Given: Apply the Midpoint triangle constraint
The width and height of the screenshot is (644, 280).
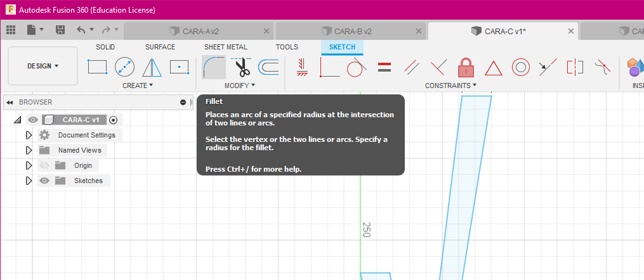Looking at the screenshot, I should coord(493,68).
